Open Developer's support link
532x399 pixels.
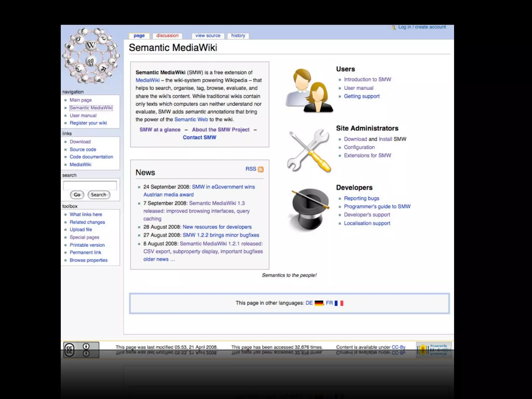click(x=367, y=215)
